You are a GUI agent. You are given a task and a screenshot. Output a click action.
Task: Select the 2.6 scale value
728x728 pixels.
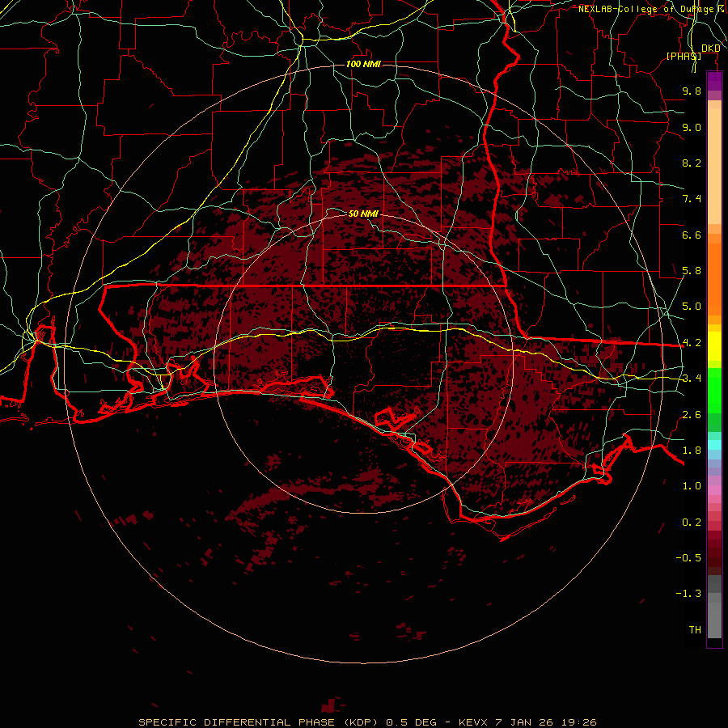[x=692, y=415]
